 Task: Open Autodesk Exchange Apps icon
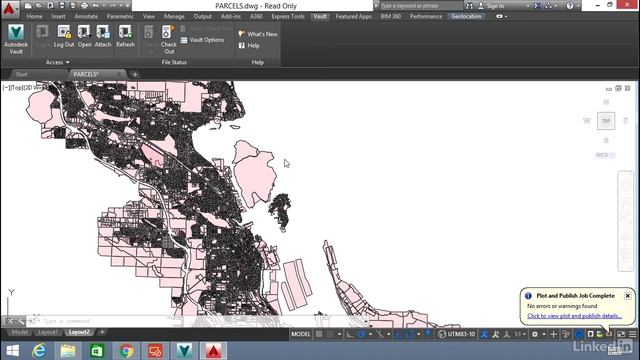tap(538, 6)
